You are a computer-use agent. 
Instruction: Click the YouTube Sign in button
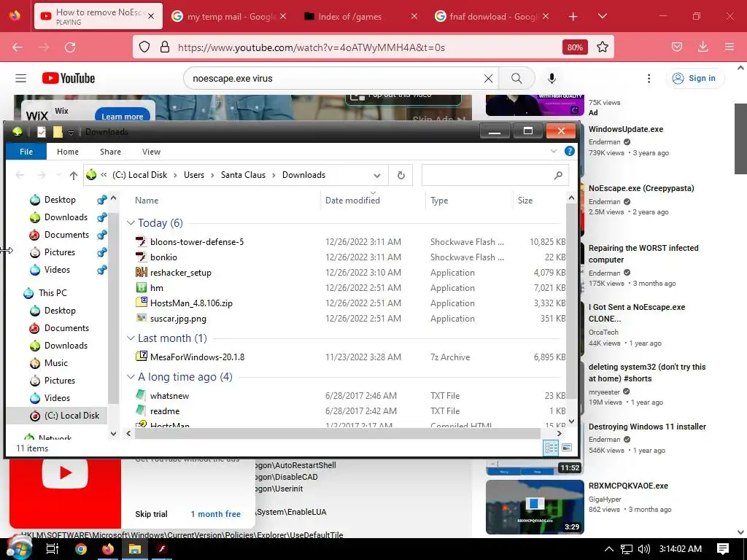(695, 78)
